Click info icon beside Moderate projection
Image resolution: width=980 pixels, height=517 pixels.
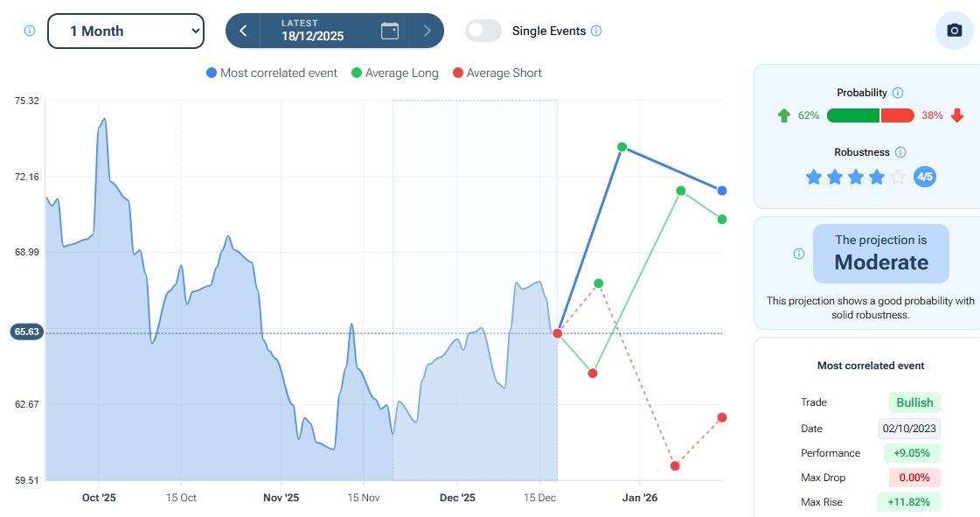click(798, 254)
